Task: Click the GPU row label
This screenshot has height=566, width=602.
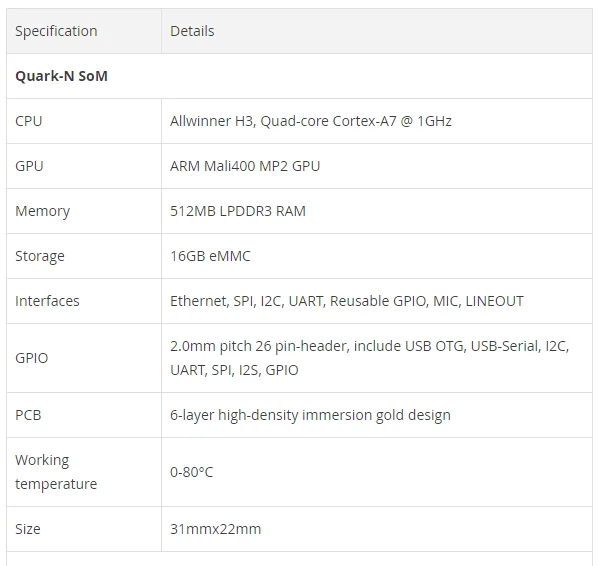Action: [x=29, y=166]
